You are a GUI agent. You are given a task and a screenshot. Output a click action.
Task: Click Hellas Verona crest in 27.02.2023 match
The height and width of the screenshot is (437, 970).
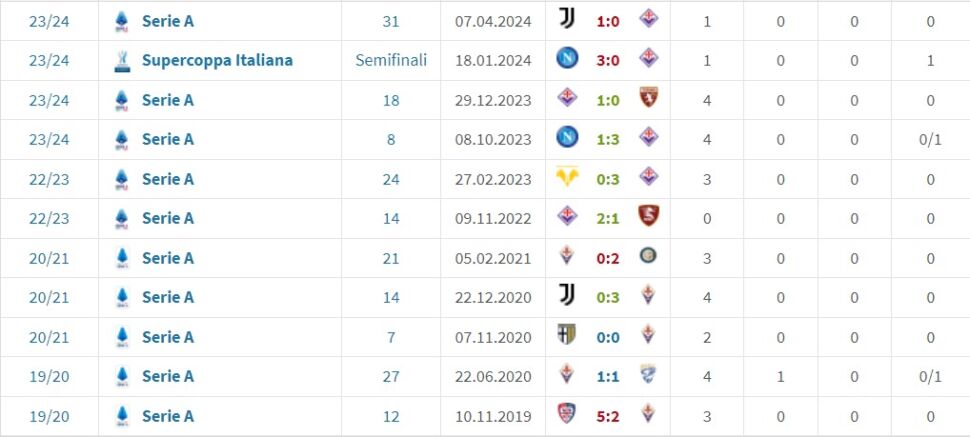tap(567, 178)
